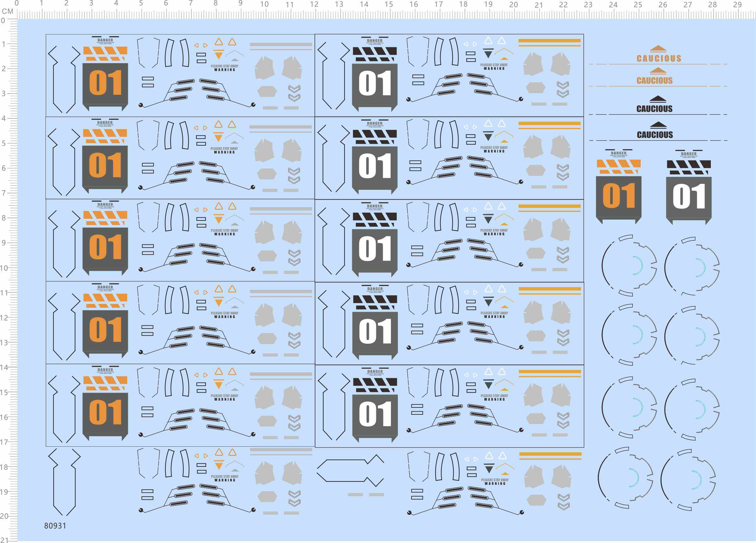Screen dimensions: 756x543
Task: Pick the thick orange stripe in first white-01 panel
Action: coord(549,41)
